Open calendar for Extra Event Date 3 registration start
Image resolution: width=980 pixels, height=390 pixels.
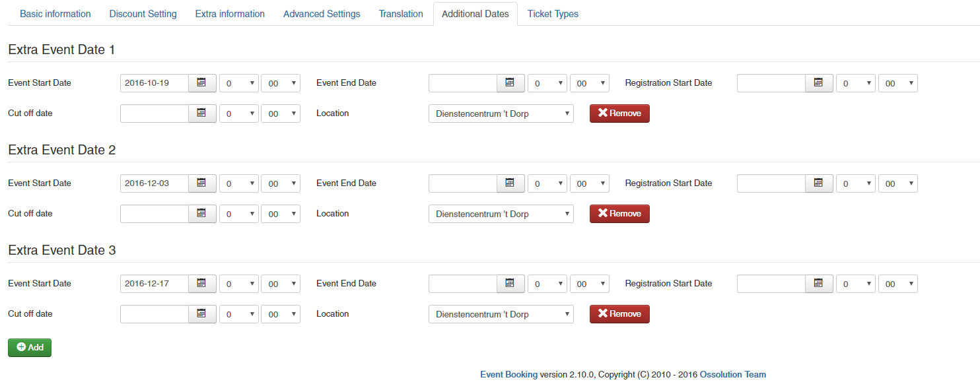(819, 284)
